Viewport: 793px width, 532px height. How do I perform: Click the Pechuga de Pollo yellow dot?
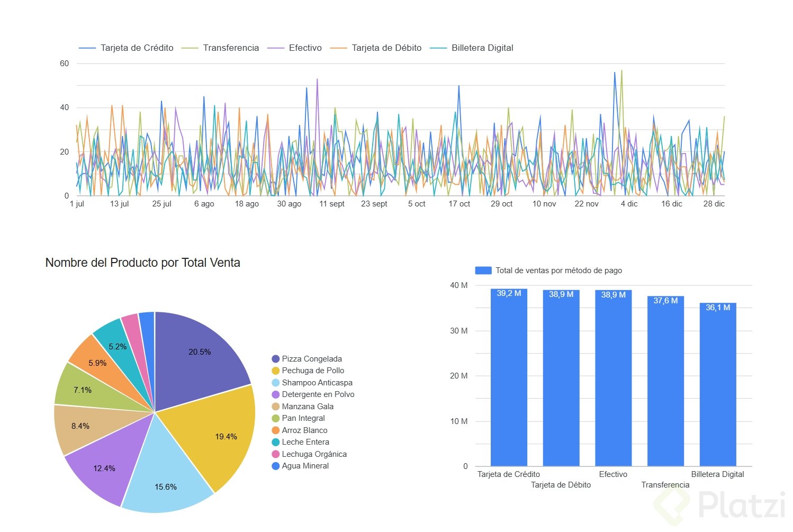coord(275,371)
